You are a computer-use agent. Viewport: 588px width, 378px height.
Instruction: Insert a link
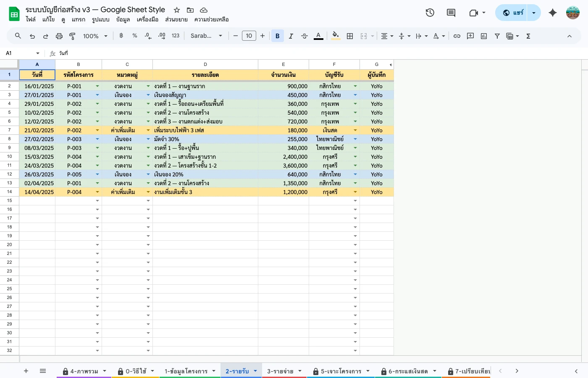click(x=457, y=36)
